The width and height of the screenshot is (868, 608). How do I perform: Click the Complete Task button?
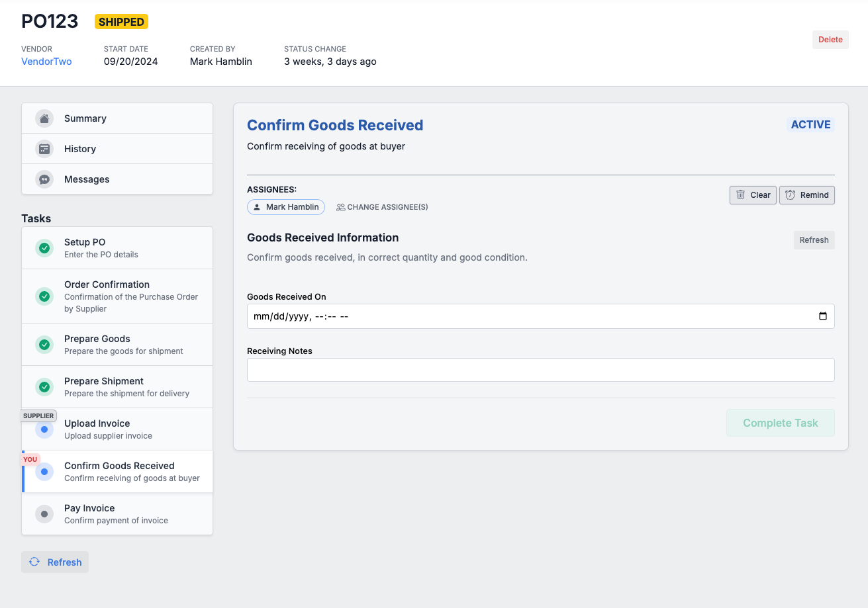781,423
